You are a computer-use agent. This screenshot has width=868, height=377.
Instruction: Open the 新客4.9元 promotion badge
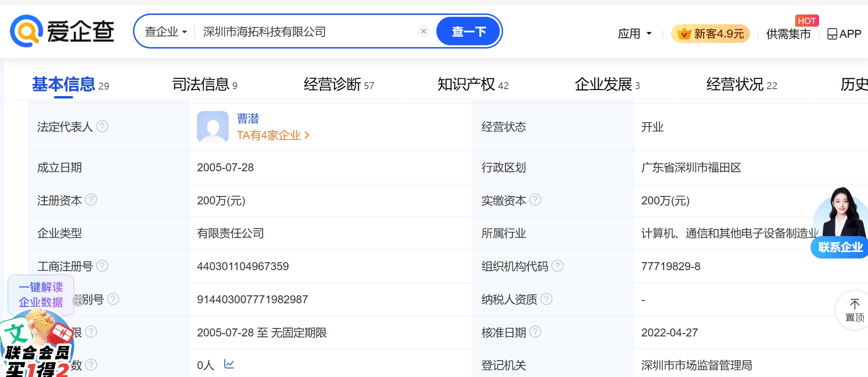coord(710,34)
